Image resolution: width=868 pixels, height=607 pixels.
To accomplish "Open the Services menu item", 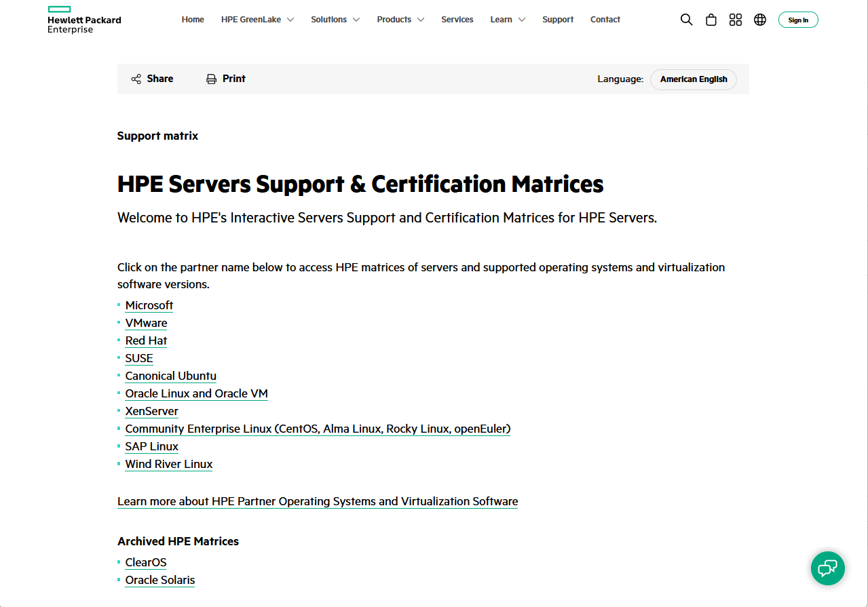I will 457,20.
